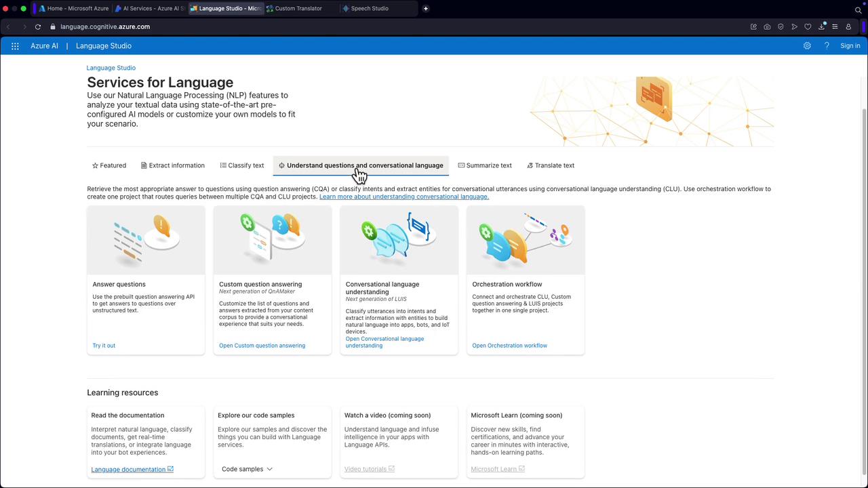Open the Extract information tab
The image size is (868, 488).
tap(173, 165)
